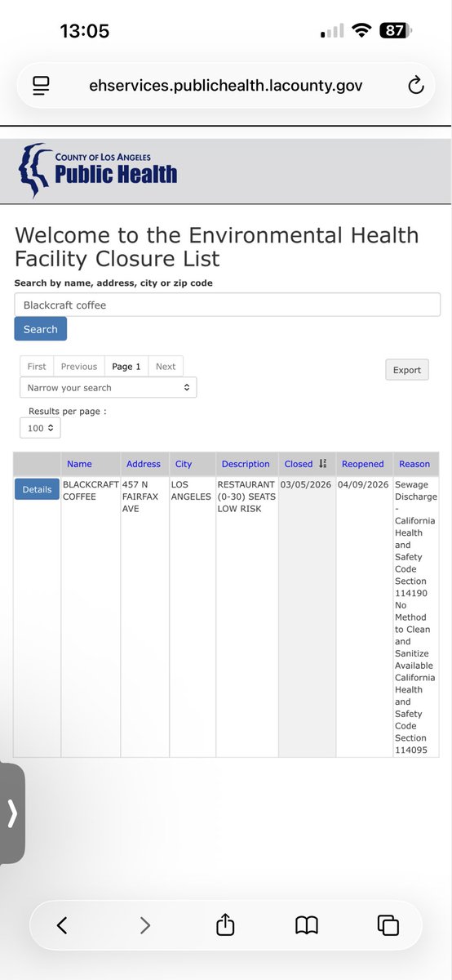Select Page 1 pagination item

(126, 367)
